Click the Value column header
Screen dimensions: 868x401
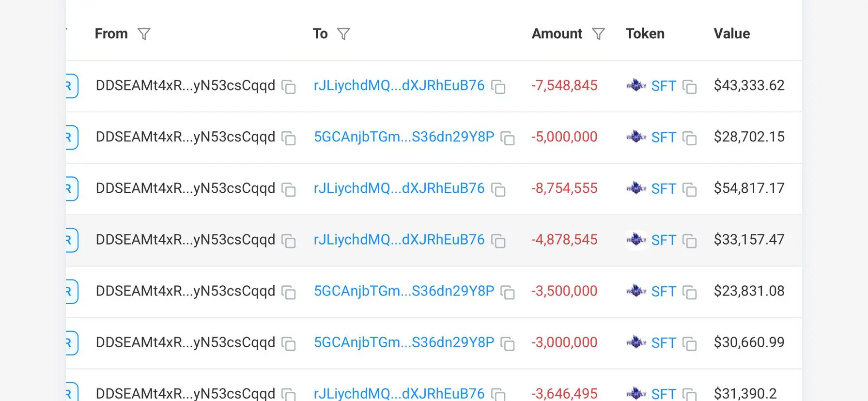coord(731,34)
